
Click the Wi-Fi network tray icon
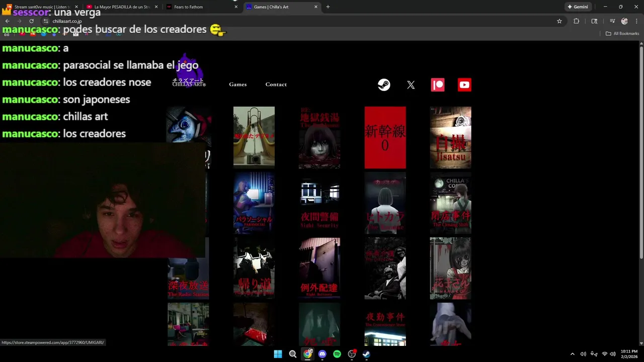pyautogui.click(x=605, y=354)
